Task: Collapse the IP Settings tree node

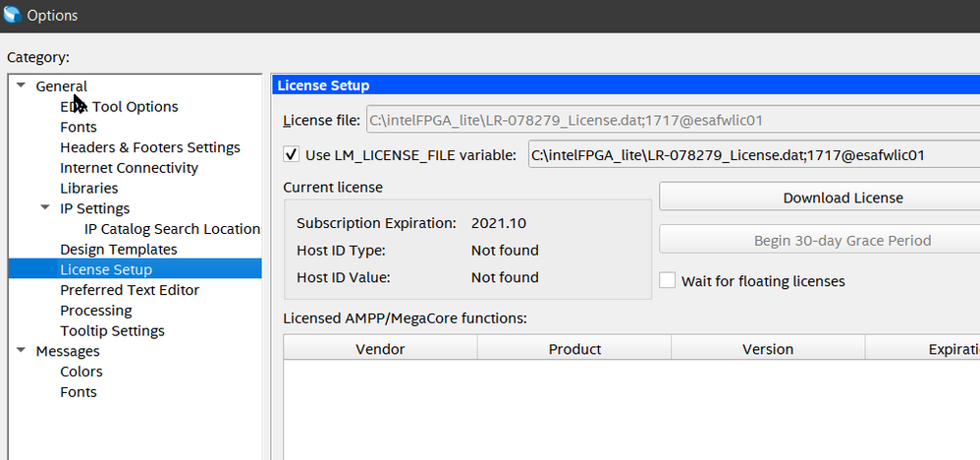Action: (x=45, y=208)
